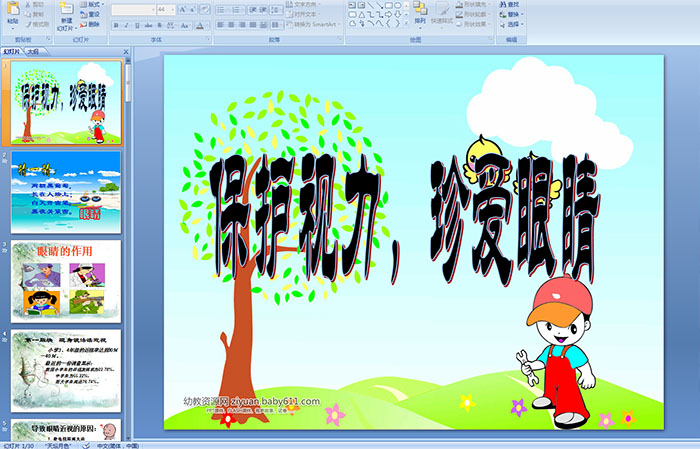
Task: Open the Text Direction (文字方向) dropdown
Action: (302, 4)
